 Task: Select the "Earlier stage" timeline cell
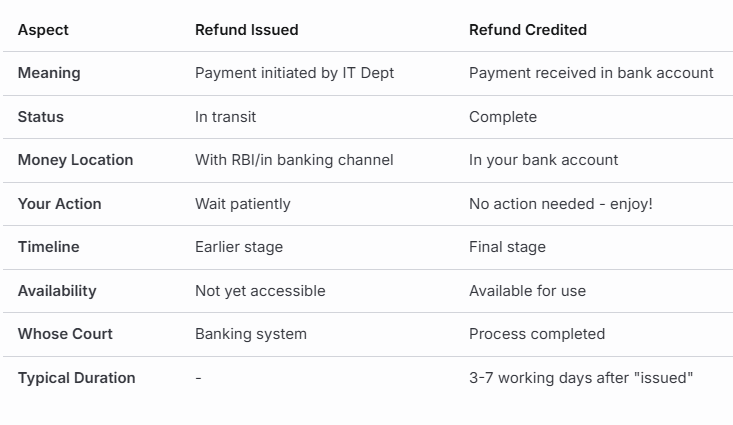coord(239,247)
